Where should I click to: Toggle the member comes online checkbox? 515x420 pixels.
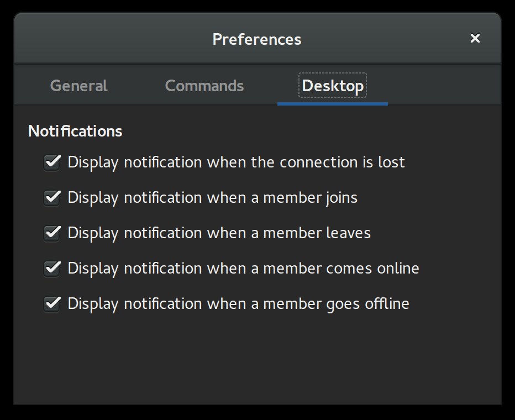[52, 269]
